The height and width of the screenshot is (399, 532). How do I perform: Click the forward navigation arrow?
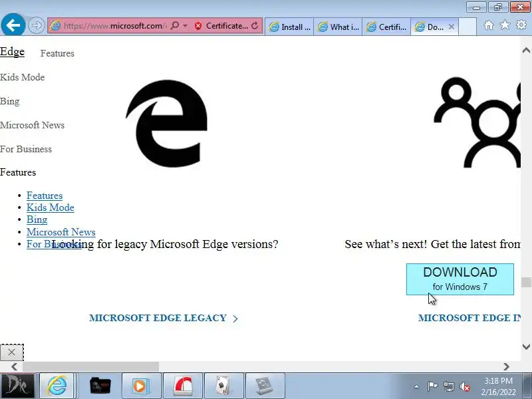(x=36, y=25)
